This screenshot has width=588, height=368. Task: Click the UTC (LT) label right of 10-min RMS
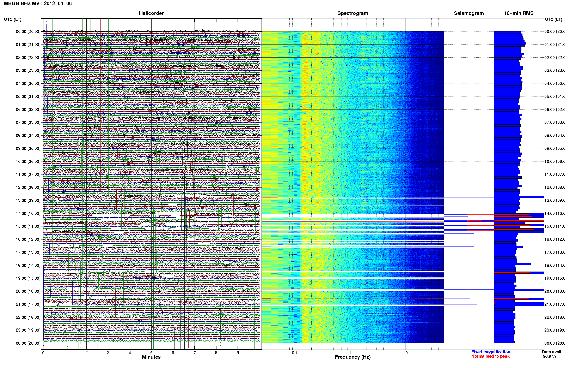click(x=553, y=19)
